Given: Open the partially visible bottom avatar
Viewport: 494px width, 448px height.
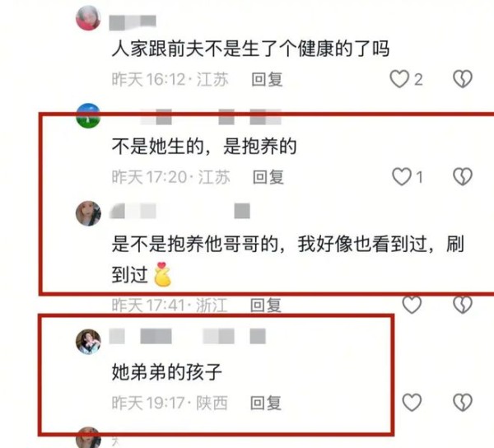Looking at the screenshot, I should click(x=88, y=437).
